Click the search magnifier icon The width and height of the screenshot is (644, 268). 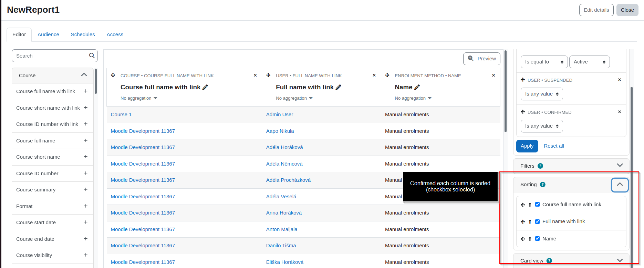(x=92, y=56)
